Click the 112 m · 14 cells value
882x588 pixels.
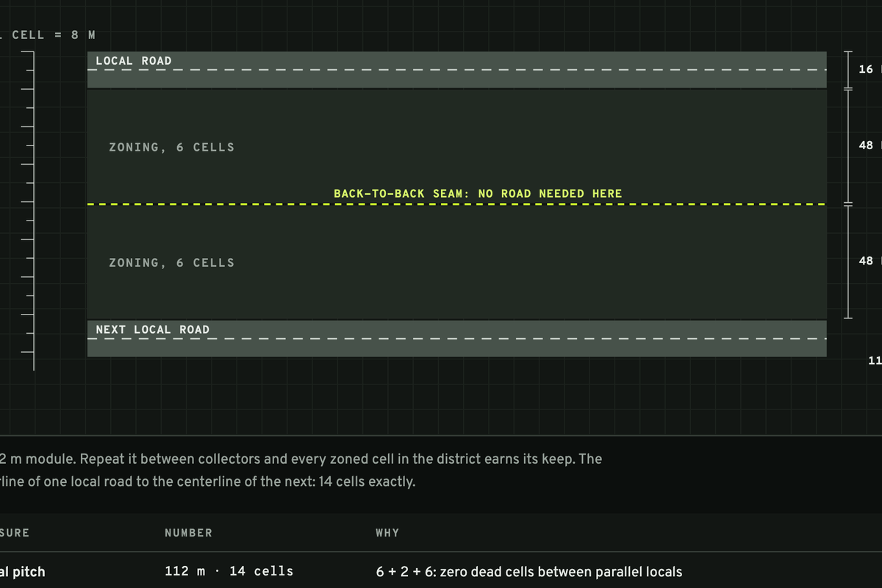pyautogui.click(x=229, y=571)
